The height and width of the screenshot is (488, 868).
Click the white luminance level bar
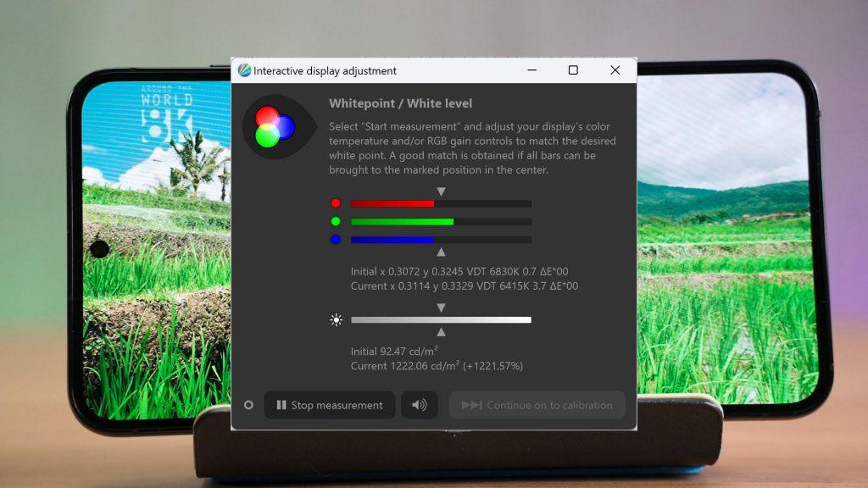441,319
